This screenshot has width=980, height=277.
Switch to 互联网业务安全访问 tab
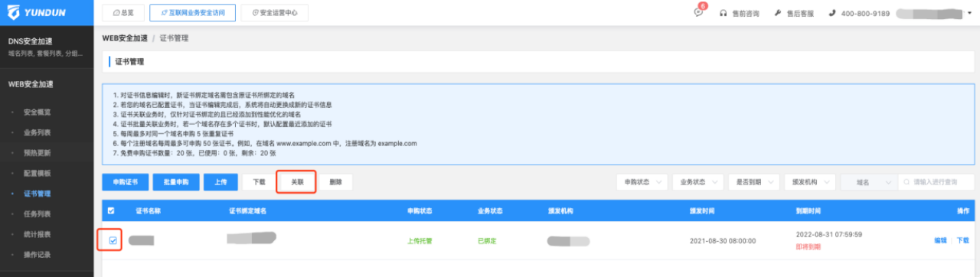192,13
